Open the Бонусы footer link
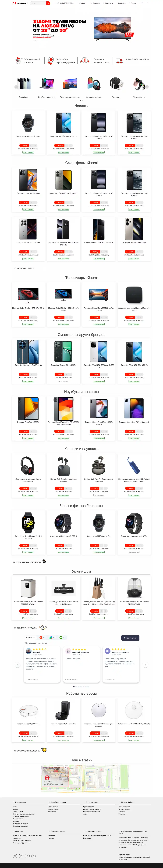This screenshot has height=868, width=163. pyautogui.click(x=15, y=809)
